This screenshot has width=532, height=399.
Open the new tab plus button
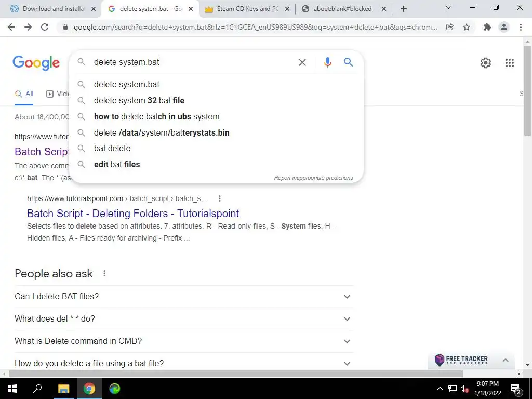pos(403,9)
